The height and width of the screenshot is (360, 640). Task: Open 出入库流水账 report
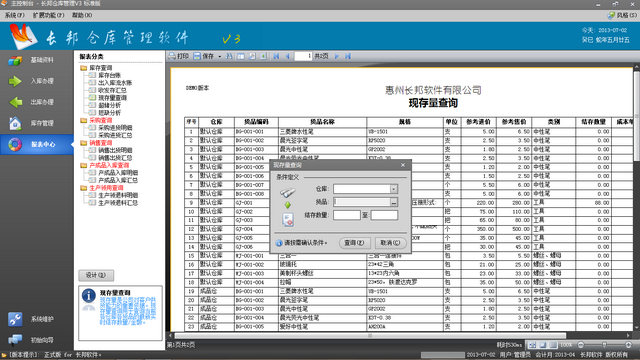[x=115, y=83]
